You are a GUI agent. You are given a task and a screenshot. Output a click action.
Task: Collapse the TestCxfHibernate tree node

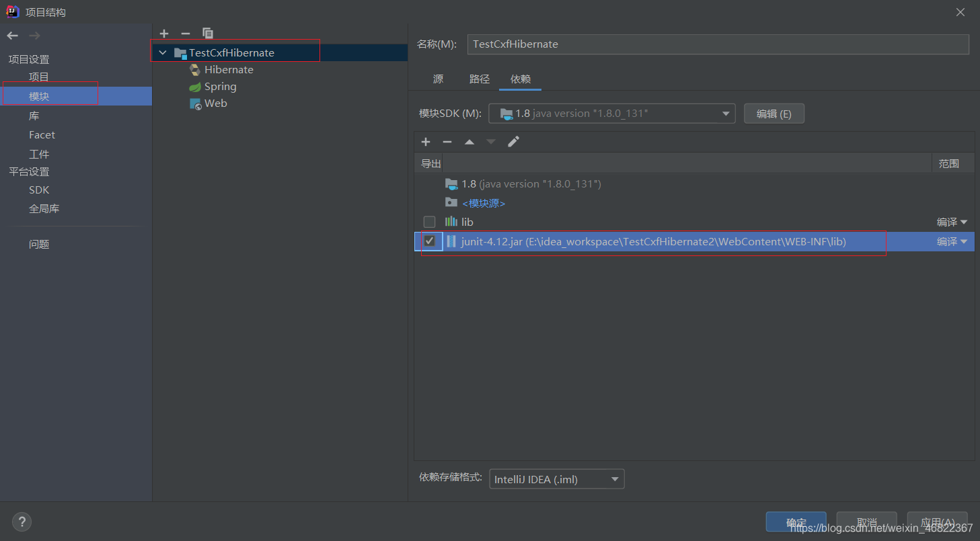pos(163,52)
